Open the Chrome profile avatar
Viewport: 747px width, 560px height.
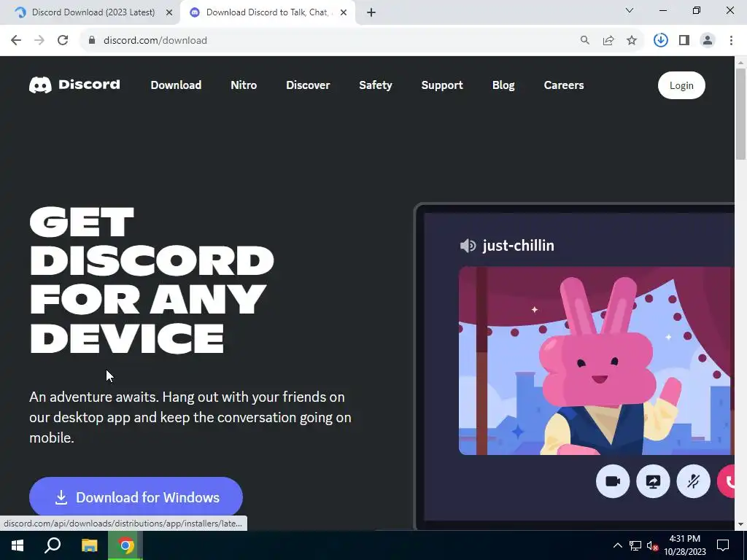click(x=708, y=40)
